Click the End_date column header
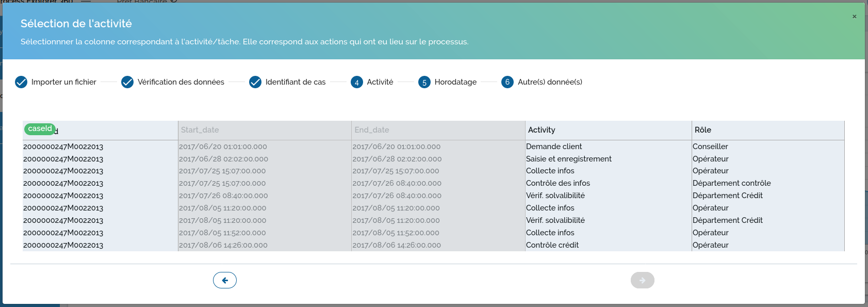This screenshot has height=307, width=868. 372,130
